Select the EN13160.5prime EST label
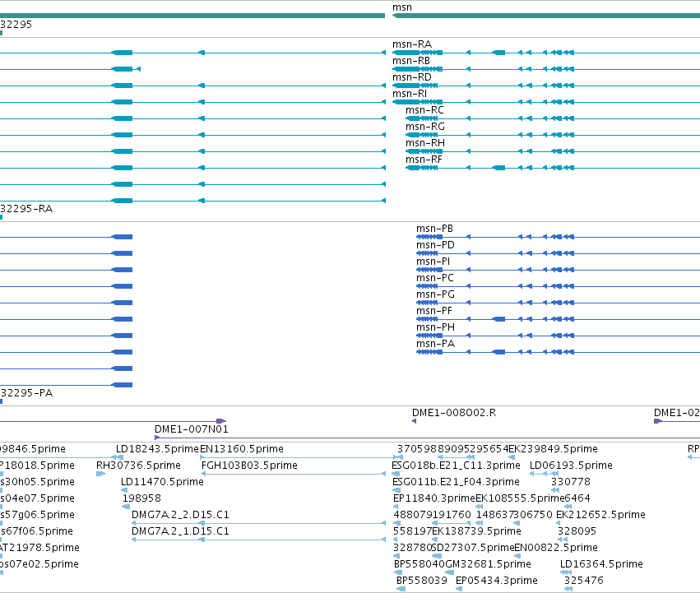Viewport: 700px width, 593px height. tap(242, 449)
